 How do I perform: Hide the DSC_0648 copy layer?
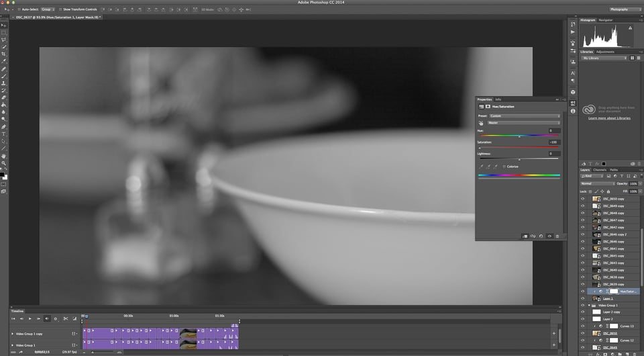(582, 213)
